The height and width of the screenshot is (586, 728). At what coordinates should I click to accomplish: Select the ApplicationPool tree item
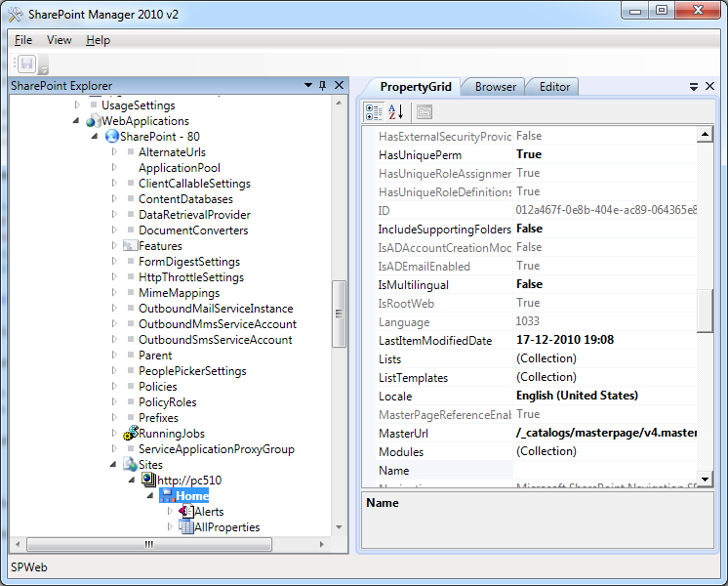point(180,168)
